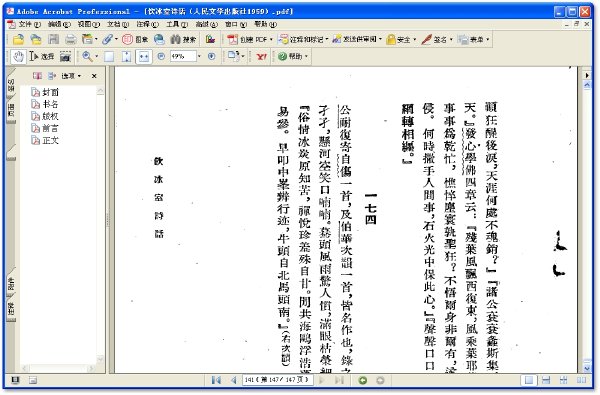
Task: Click the expand current bookmark icon
Action: pos(52,76)
